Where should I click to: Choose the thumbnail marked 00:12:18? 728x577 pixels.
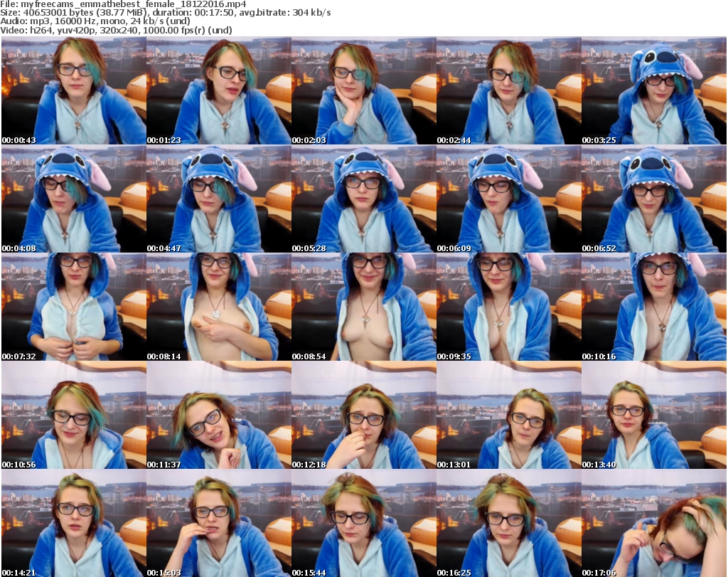pyautogui.click(x=363, y=415)
